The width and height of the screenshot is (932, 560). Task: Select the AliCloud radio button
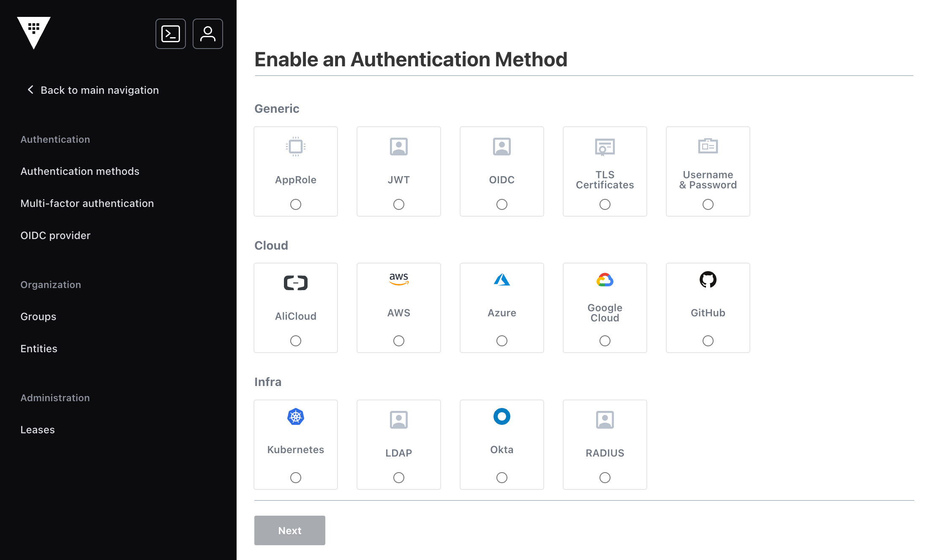click(296, 341)
